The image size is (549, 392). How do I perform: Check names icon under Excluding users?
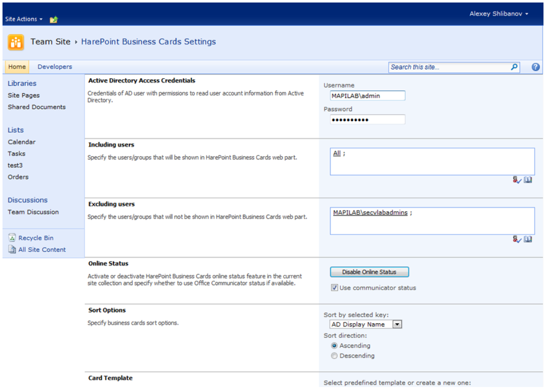click(x=517, y=240)
